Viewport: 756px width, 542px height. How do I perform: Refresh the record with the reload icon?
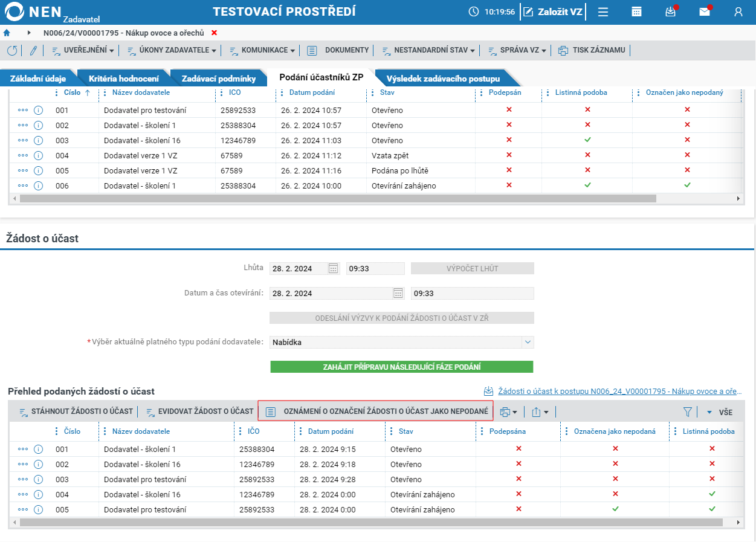point(12,50)
